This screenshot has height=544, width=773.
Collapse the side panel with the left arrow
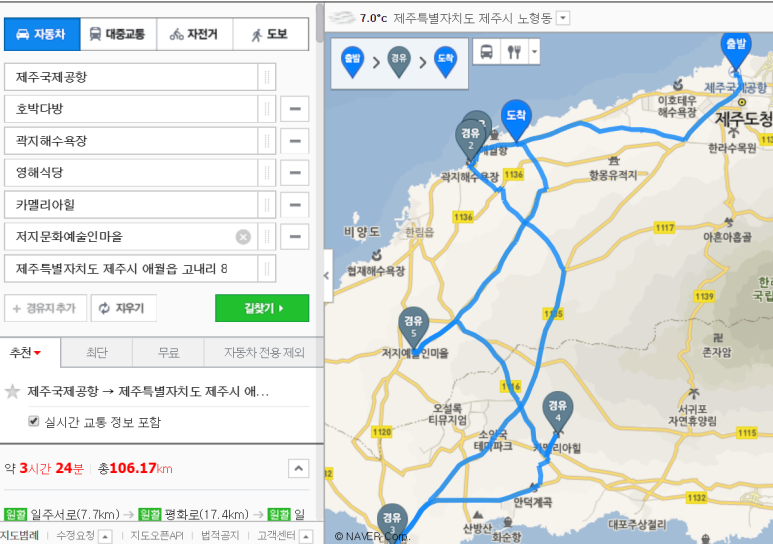[x=327, y=276]
